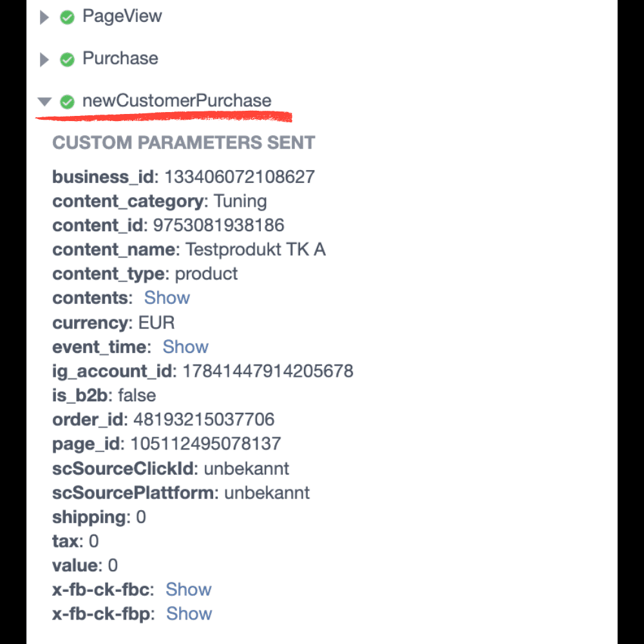The image size is (644, 644).
Task: Click the order_id value 48193215037706
Action: 204,419
